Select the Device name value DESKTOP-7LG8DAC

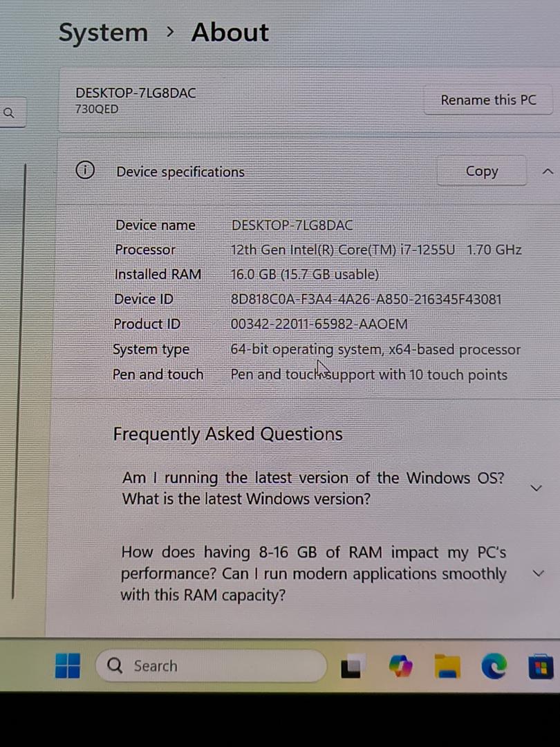pyautogui.click(x=292, y=225)
